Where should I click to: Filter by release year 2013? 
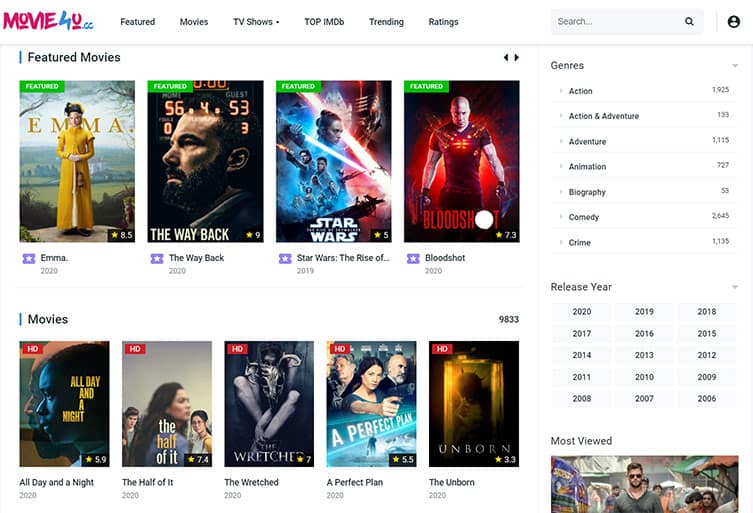tap(644, 355)
